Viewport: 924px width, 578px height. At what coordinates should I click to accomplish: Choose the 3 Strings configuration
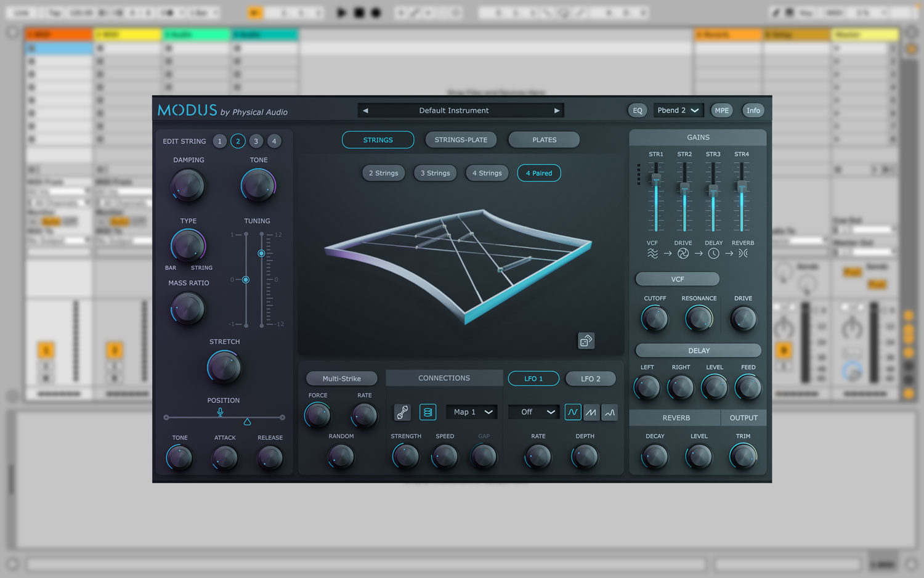tap(435, 173)
